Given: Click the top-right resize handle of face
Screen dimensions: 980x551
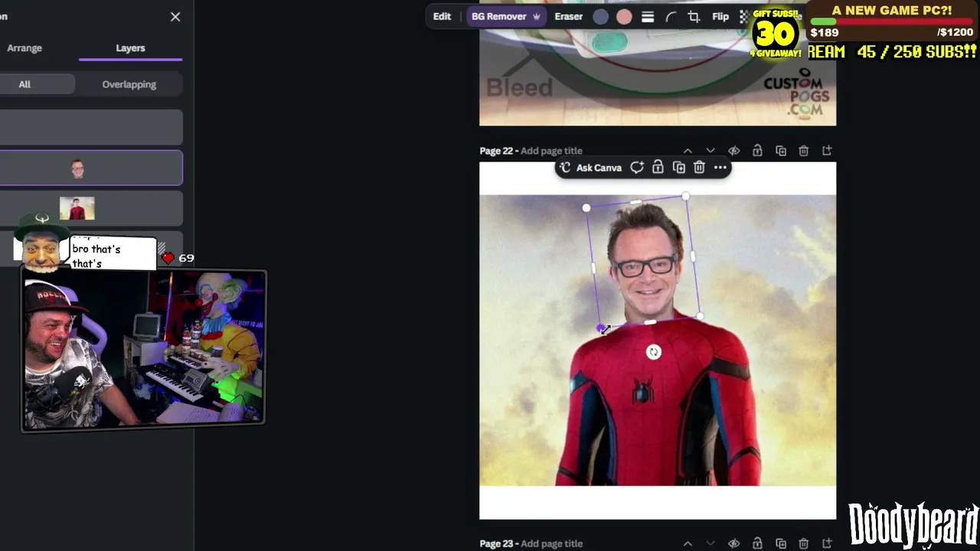Looking at the screenshot, I should pyautogui.click(x=685, y=197).
